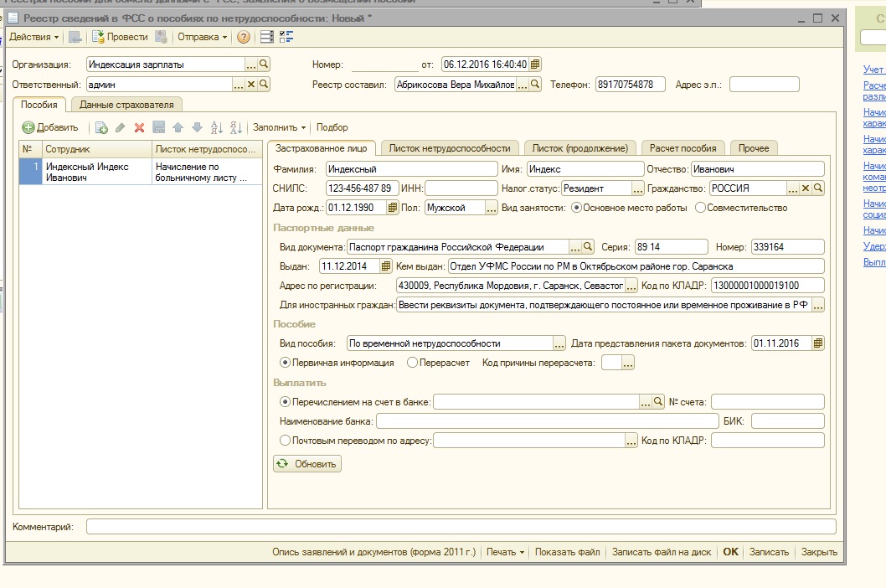Expand the Заполнить dropdown
Viewport: 886px width, 588px height.
point(279,127)
